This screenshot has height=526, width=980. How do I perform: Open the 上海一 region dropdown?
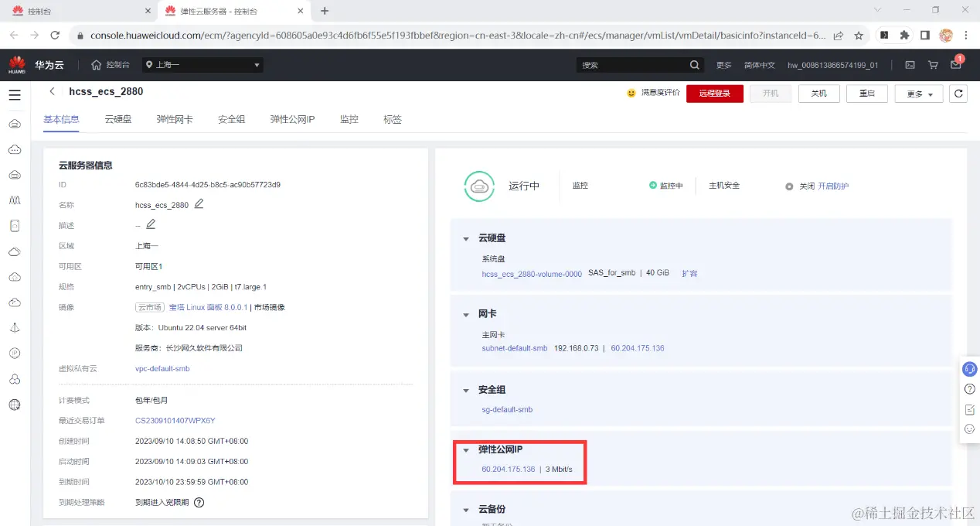(203, 65)
